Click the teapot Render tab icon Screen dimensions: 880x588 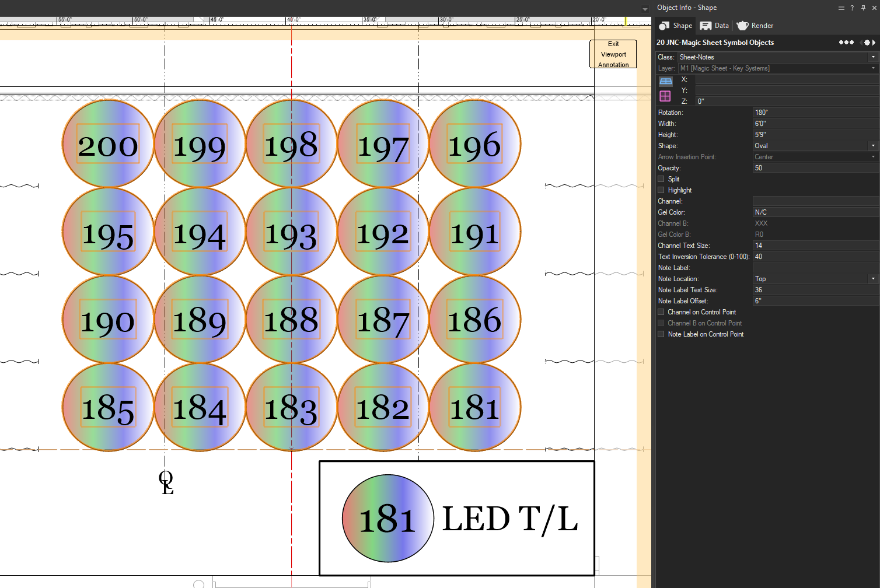pos(742,26)
